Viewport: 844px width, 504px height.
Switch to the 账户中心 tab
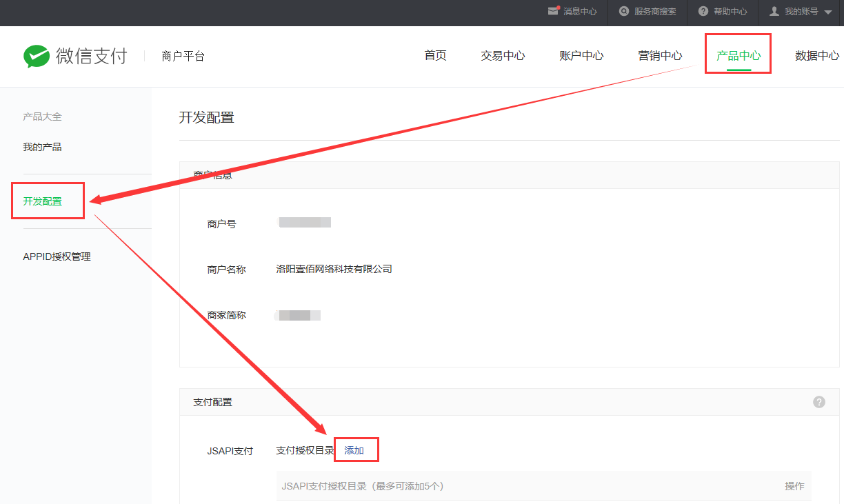(x=581, y=56)
